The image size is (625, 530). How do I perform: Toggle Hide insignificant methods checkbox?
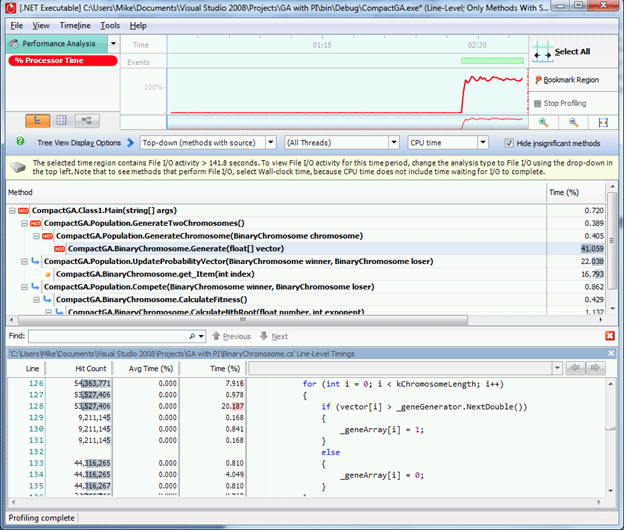click(x=509, y=143)
